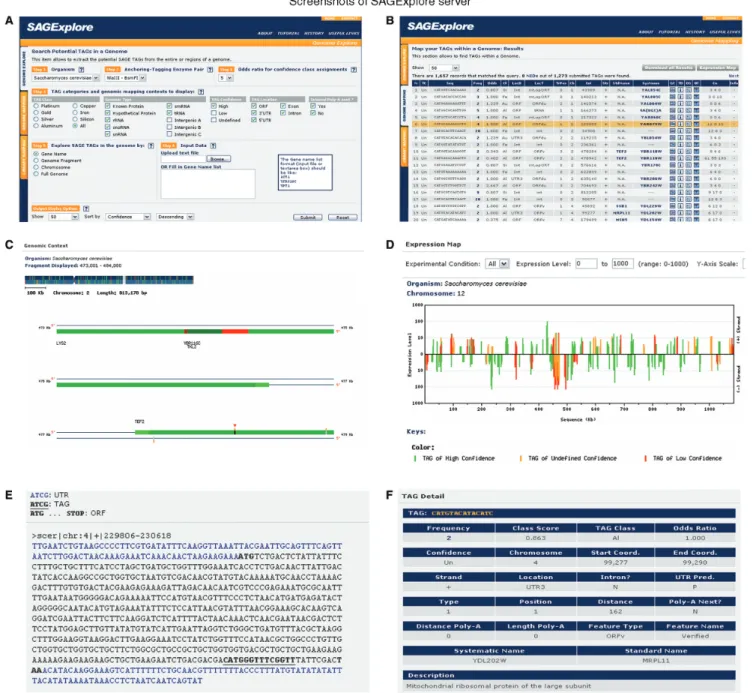Open TUTORIAL menu in panel B header
This screenshot has height=693, width=753.
(x=669, y=32)
